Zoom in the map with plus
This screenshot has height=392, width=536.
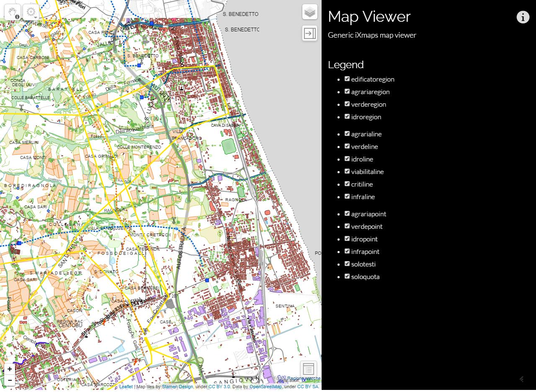pyautogui.click(x=10, y=369)
